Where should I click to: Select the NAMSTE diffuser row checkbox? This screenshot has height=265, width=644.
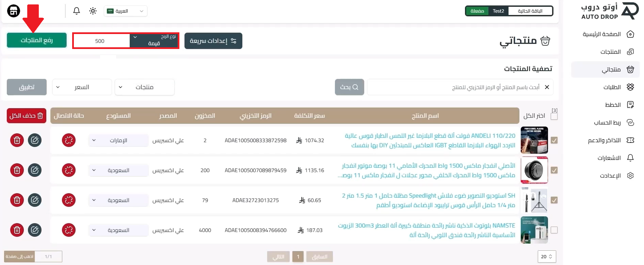click(x=554, y=230)
